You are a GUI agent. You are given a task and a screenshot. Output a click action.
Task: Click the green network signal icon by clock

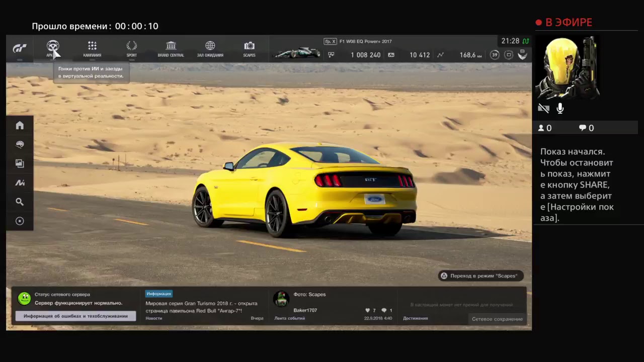click(x=526, y=41)
